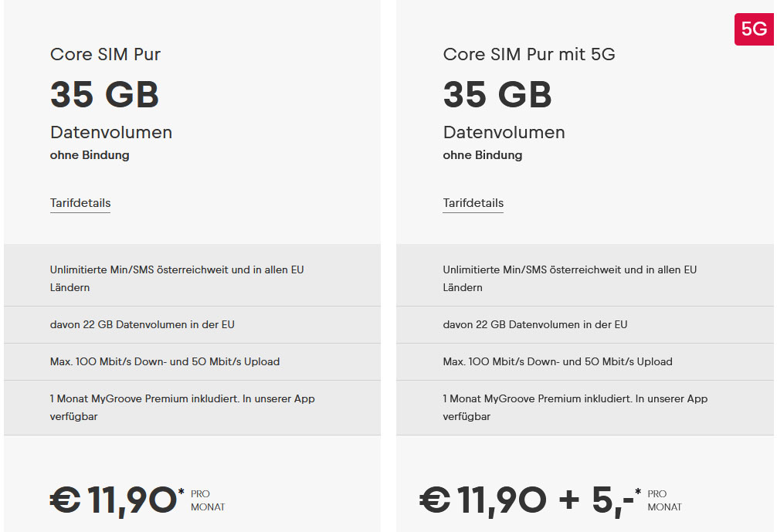The height and width of the screenshot is (532, 777).
Task: Open Tarifdetails for Core SIM Pur mit 5G
Action: [473, 203]
